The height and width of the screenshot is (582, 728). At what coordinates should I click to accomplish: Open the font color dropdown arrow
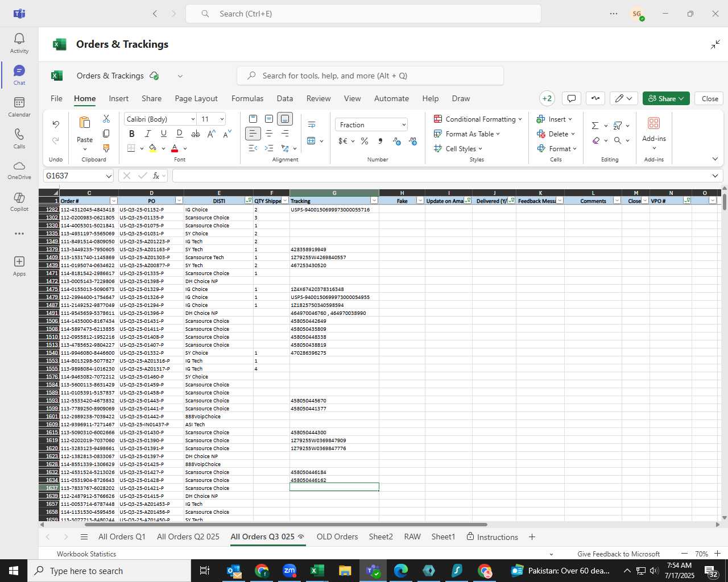[185, 149]
